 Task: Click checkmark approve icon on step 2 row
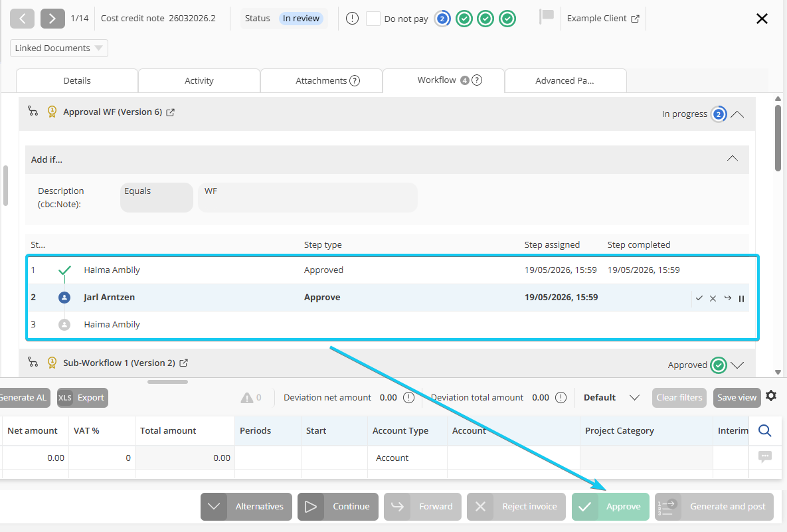pos(699,298)
